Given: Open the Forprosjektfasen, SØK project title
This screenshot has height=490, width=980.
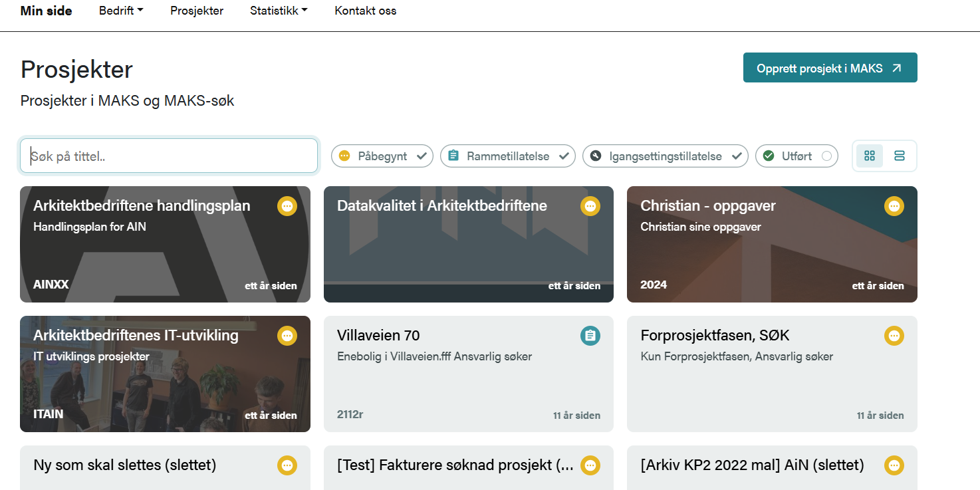Looking at the screenshot, I should point(715,336).
